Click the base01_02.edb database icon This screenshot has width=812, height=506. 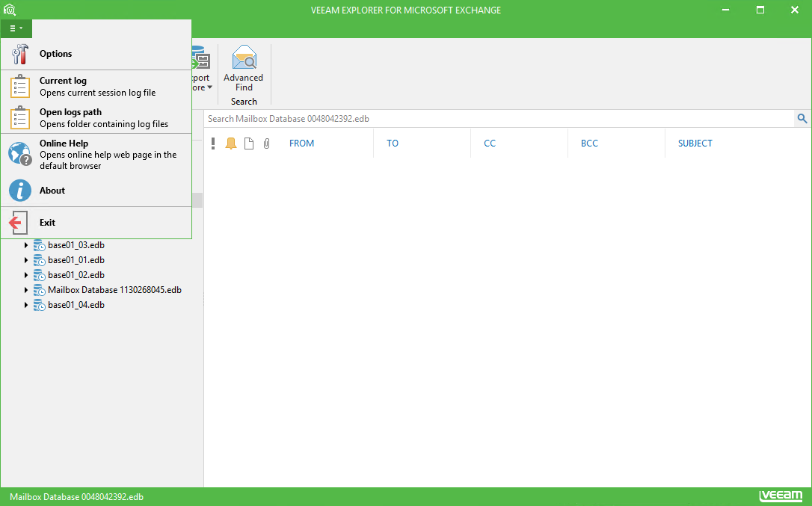coord(40,275)
